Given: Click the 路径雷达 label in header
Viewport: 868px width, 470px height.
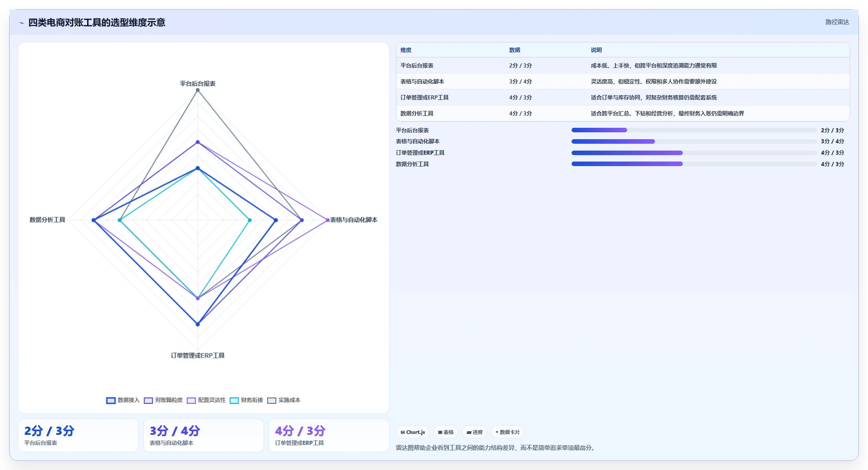Looking at the screenshot, I should point(837,22).
